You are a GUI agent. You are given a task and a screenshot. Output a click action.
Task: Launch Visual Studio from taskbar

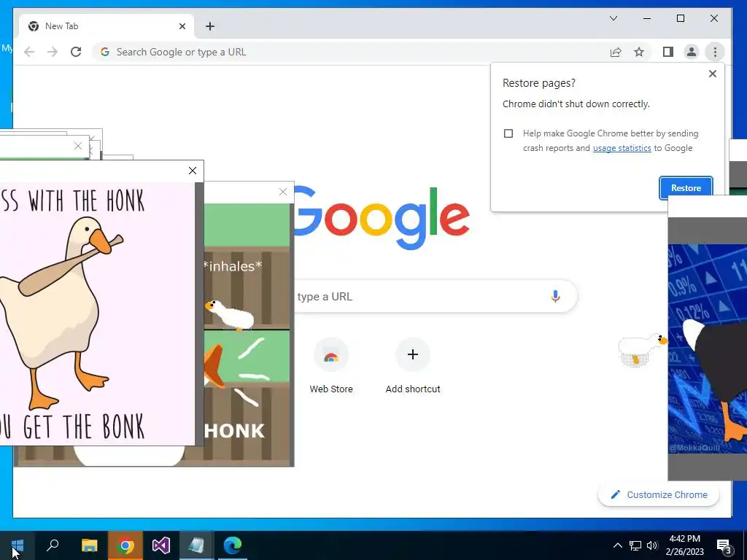point(161,545)
